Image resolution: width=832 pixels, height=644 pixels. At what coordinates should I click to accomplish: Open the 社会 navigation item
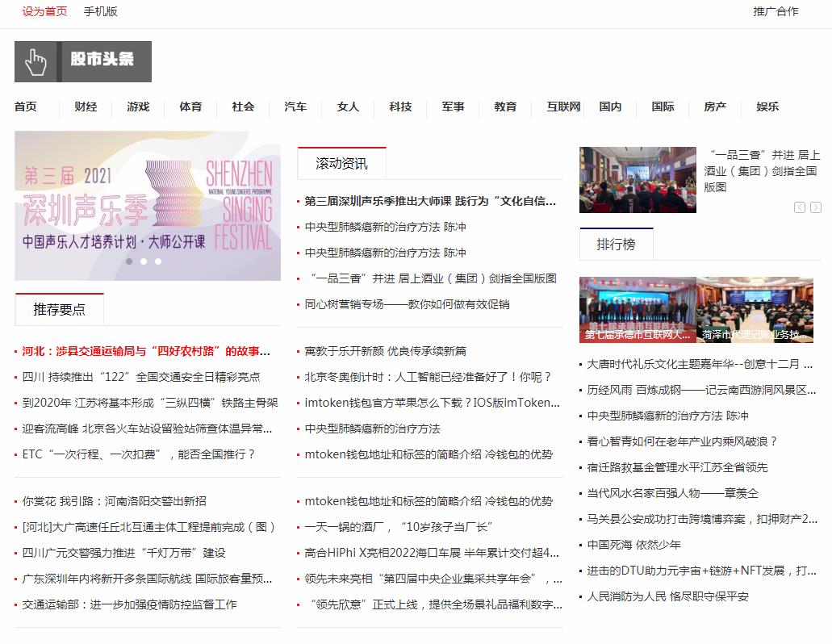click(x=243, y=107)
